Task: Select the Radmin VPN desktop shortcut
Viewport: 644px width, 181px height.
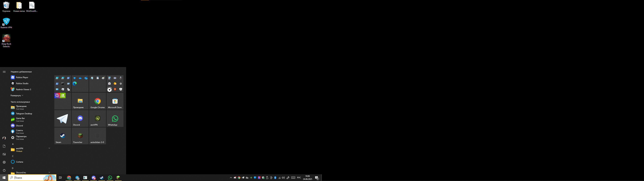Action: coord(6,23)
